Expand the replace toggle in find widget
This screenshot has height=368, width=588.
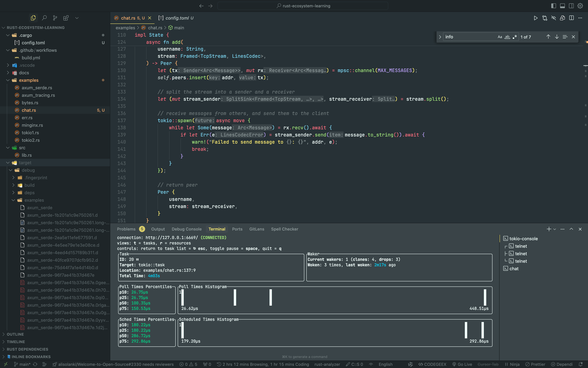tap(440, 37)
